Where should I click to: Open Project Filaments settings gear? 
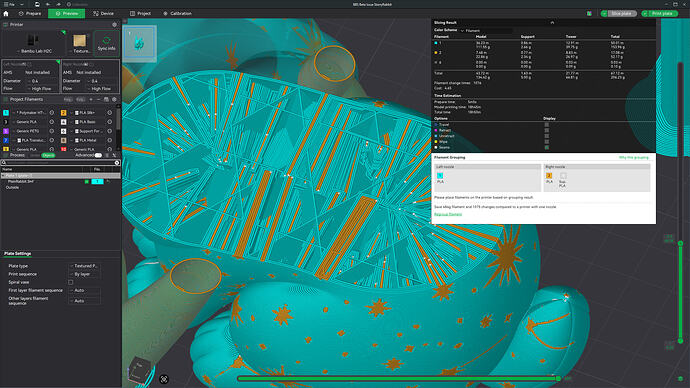click(x=114, y=99)
